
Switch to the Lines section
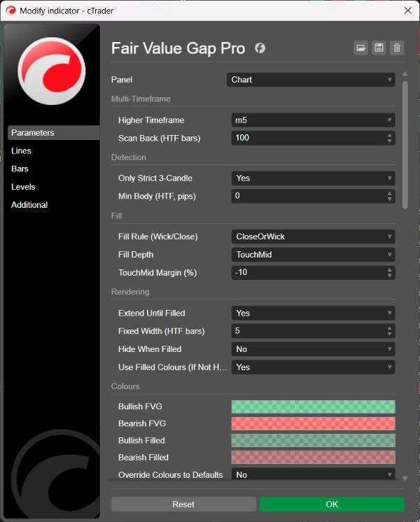coord(22,151)
